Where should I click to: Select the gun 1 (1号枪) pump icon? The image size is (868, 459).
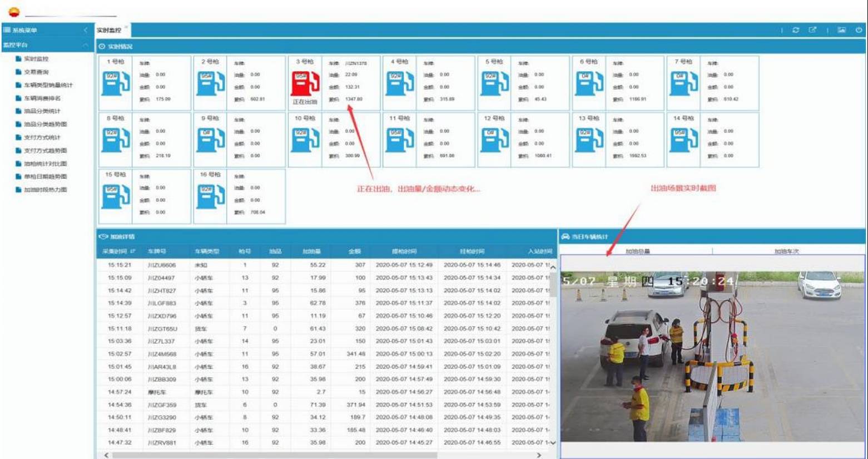(x=115, y=83)
